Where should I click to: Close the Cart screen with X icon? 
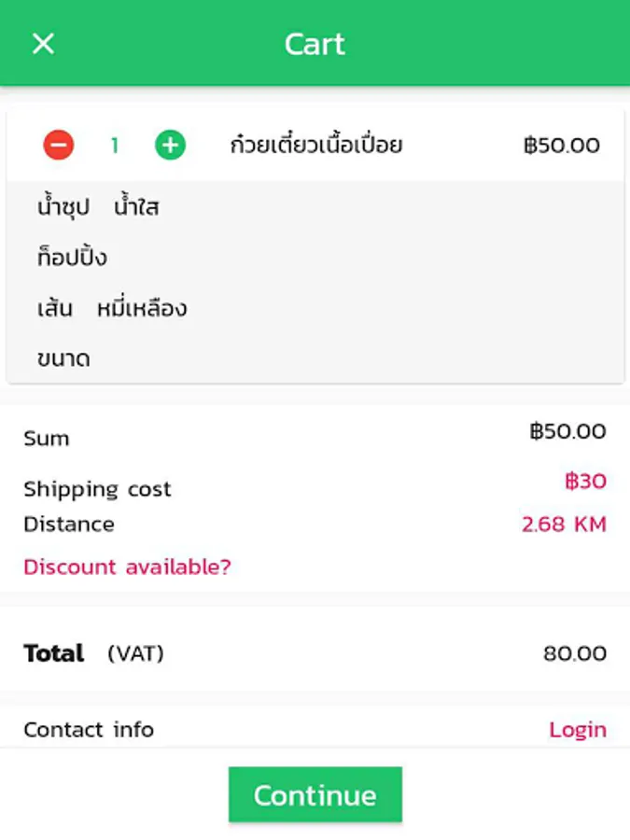pyautogui.click(x=43, y=44)
